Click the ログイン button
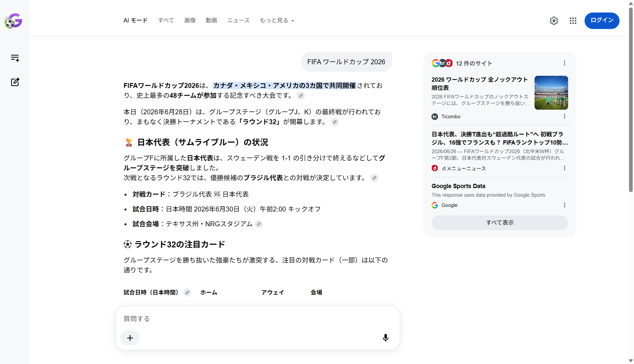 [602, 20]
